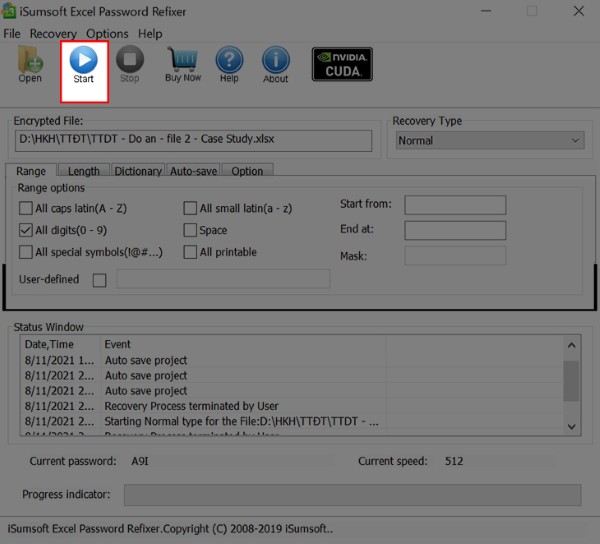Click the NVIDIA CUDA acceleration icon
The height and width of the screenshot is (544, 600).
(x=342, y=64)
